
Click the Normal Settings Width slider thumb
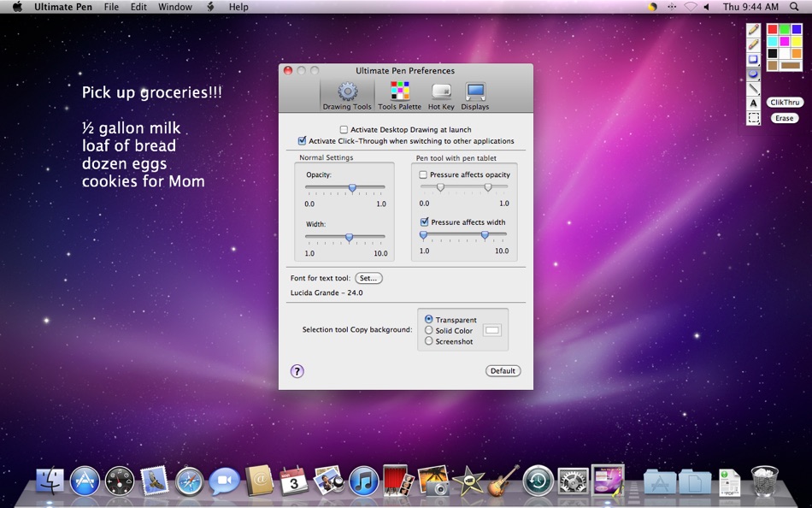click(x=349, y=238)
